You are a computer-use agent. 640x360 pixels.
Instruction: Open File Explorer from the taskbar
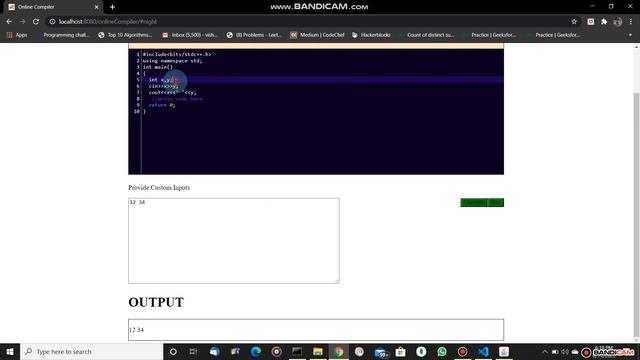(x=318, y=351)
